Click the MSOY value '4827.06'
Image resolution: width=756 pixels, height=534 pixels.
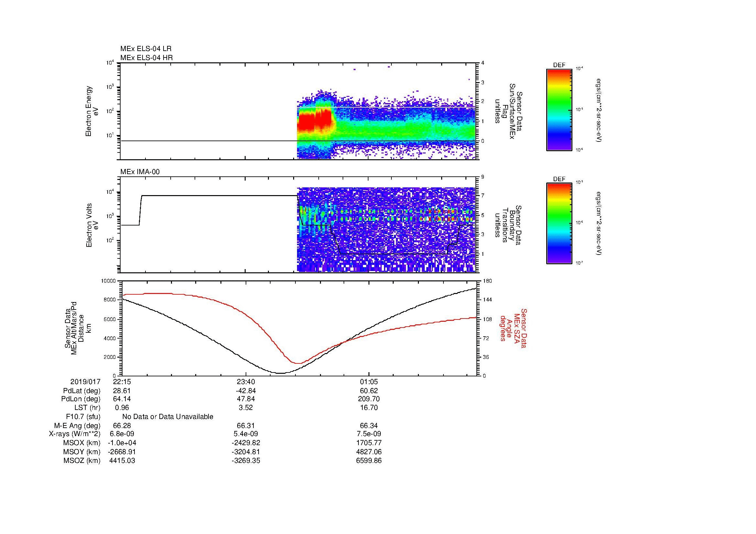[x=369, y=452]
